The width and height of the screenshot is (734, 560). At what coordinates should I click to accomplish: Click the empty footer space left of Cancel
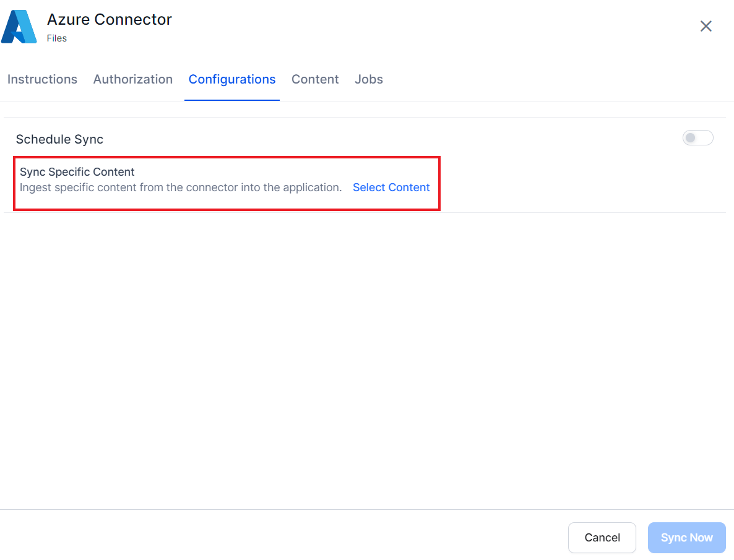click(x=278, y=536)
